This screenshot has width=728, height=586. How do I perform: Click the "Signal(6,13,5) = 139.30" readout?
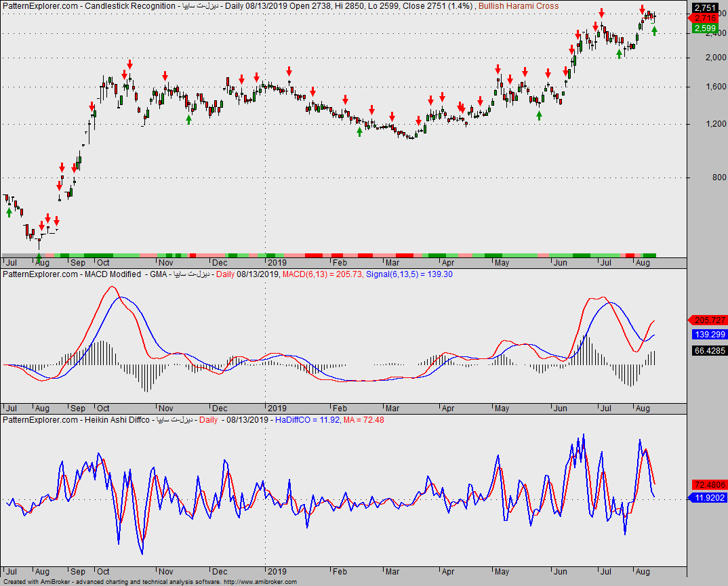click(409, 274)
